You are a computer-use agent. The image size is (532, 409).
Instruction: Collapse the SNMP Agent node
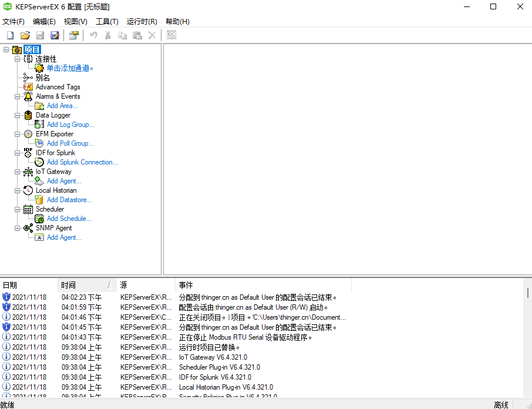(x=18, y=228)
